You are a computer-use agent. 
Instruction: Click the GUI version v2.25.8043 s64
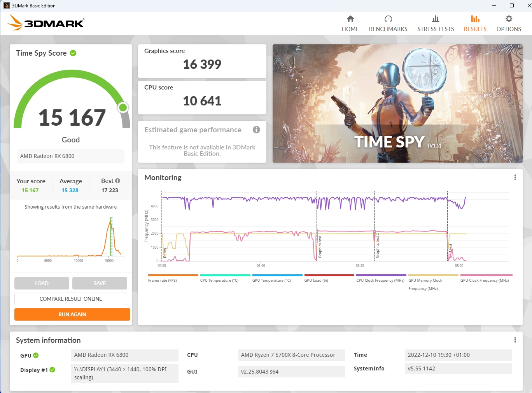click(x=291, y=372)
